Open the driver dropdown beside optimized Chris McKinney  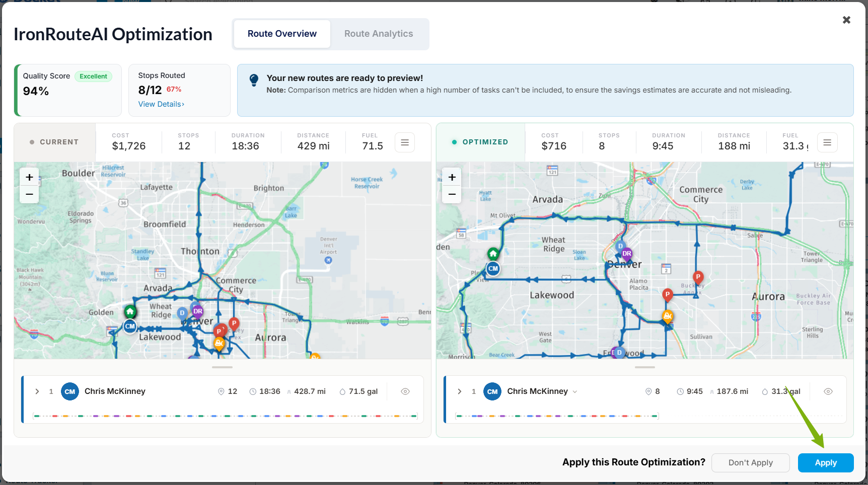(575, 392)
